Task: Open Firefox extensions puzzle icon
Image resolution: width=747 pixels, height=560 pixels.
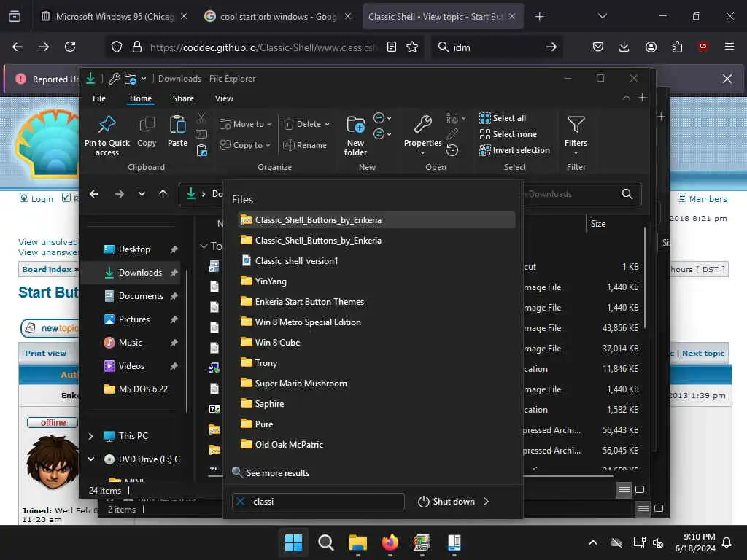Action: pyautogui.click(x=677, y=47)
